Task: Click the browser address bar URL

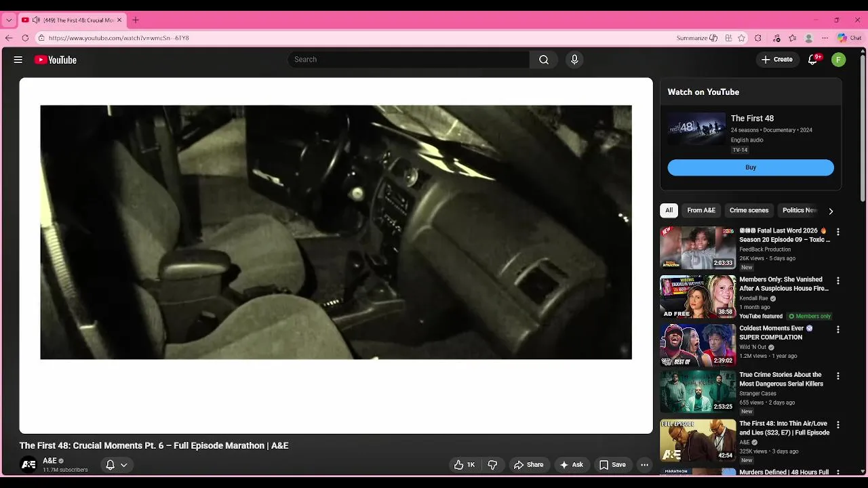Action: tap(119, 38)
